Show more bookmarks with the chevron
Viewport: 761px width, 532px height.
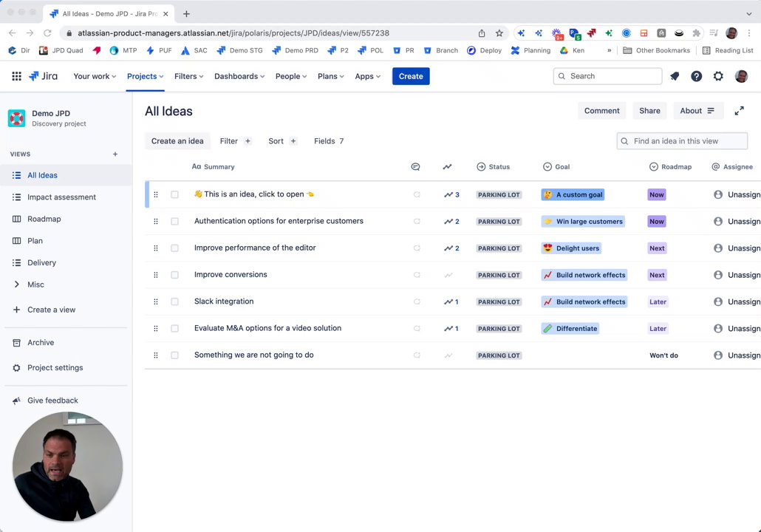click(609, 50)
